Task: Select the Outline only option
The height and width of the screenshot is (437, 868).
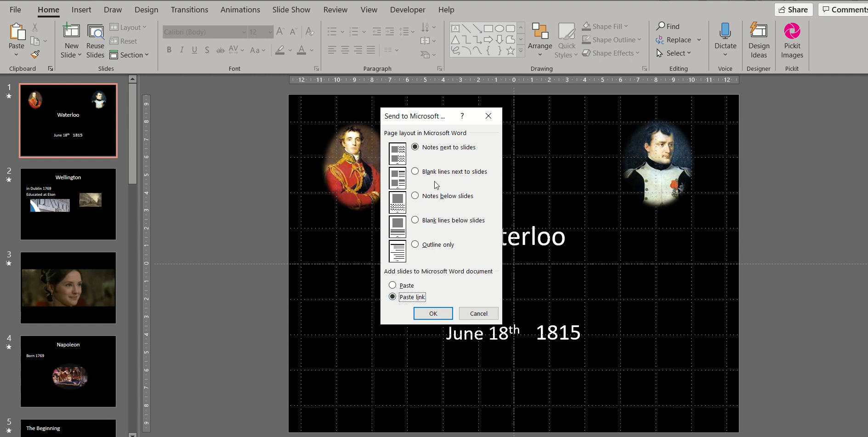Action: (x=415, y=244)
